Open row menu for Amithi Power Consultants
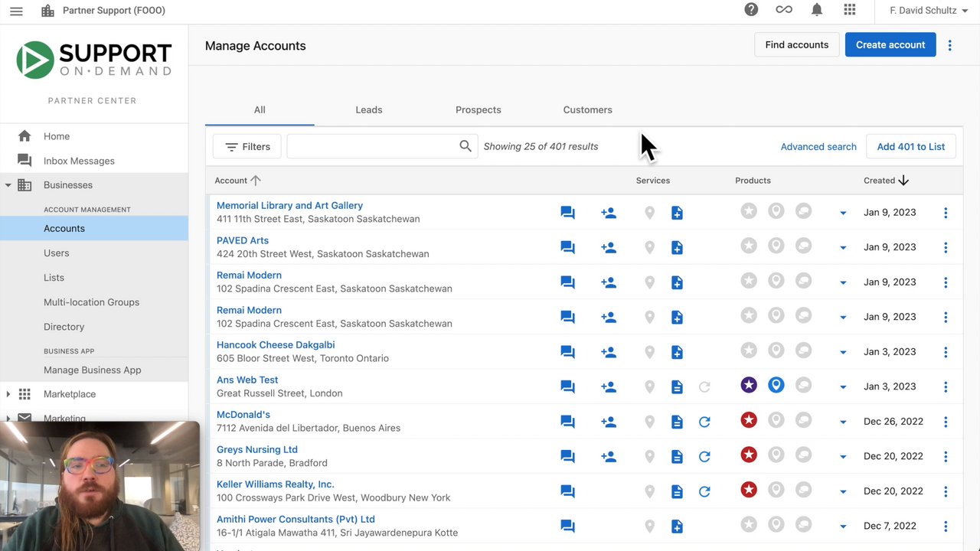The width and height of the screenshot is (980, 551). pos(946,527)
